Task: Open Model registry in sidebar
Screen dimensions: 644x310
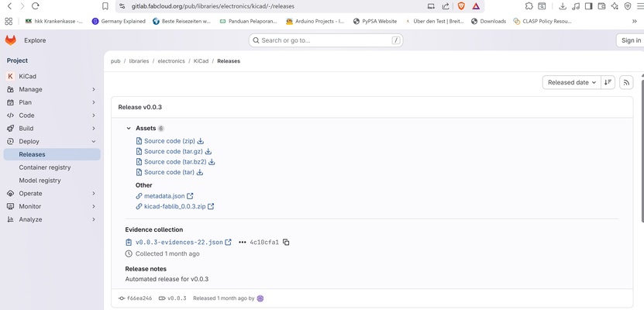Action: click(x=52, y=181)
